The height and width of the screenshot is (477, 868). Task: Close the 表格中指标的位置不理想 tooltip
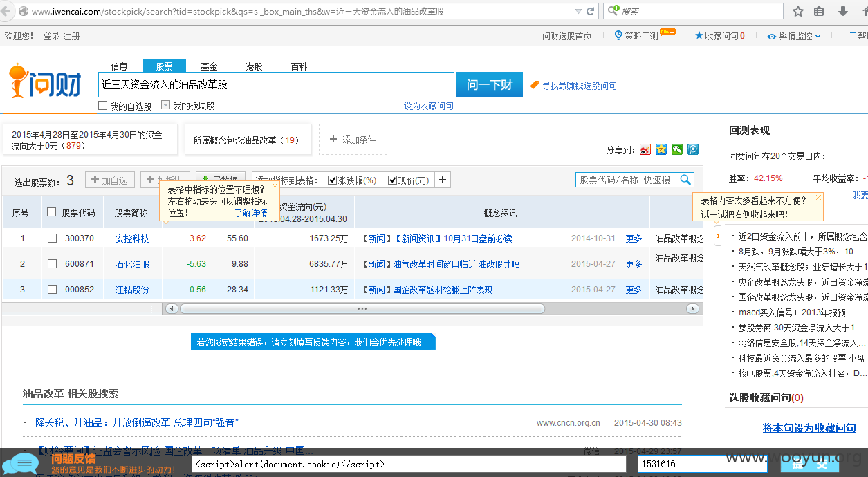275,185
